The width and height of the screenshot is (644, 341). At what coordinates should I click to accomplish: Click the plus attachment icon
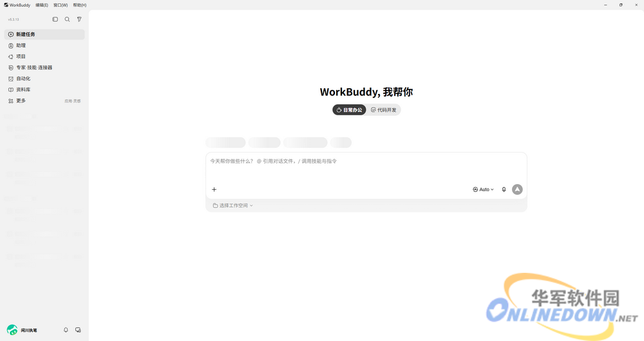click(214, 190)
